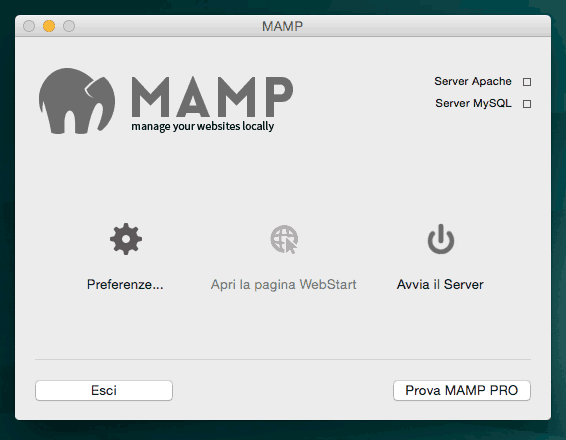Screen dimensions: 566x440
Task: Open Preferences via the gear icon
Action: (126, 239)
